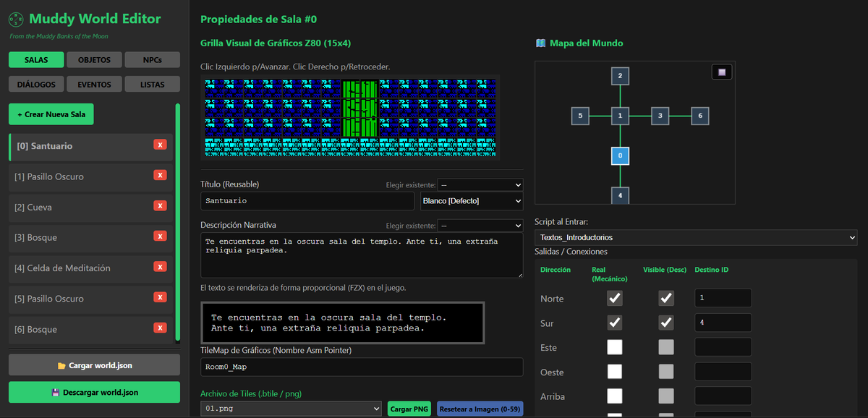Switch to NPCs tab
868x418 pixels.
coord(152,60)
